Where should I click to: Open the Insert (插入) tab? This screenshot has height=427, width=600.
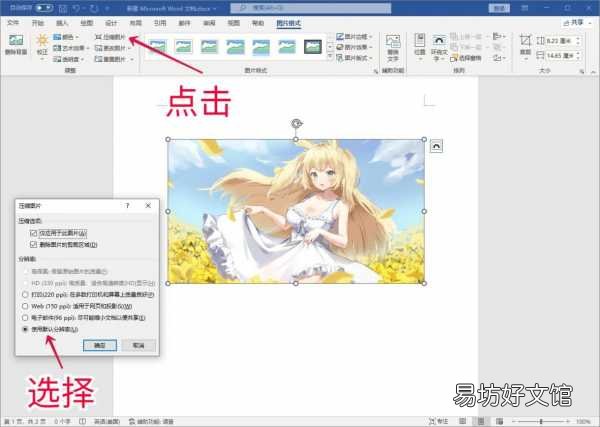pos(62,23)
